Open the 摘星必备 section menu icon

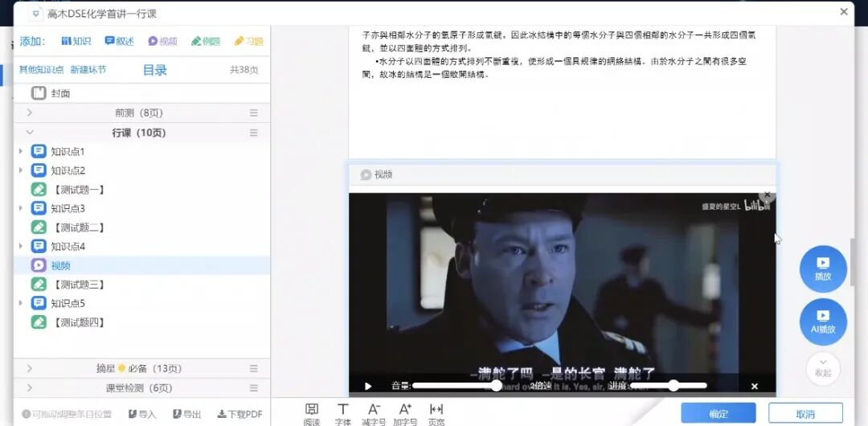(x=253, y=368)
